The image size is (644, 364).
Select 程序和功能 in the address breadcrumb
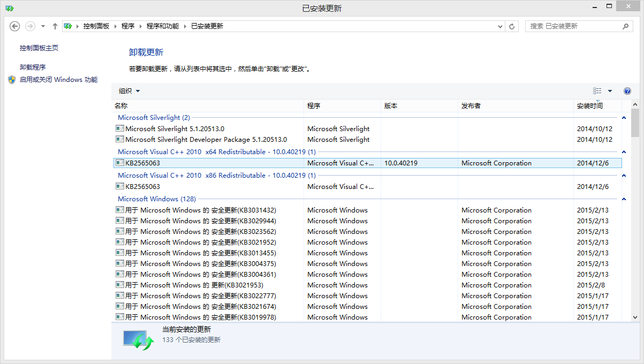pyautogui.click(x=163, y=26)
